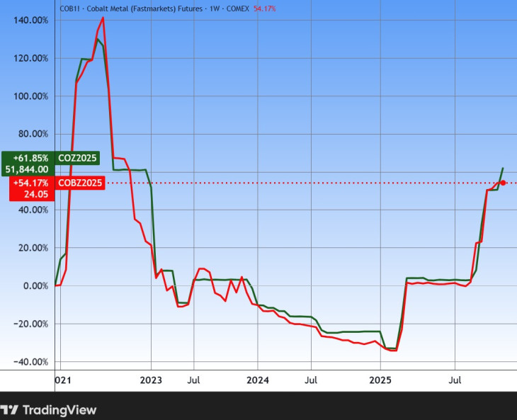
Task: Select the COZ2025 green series label
Action: [77, 158]
